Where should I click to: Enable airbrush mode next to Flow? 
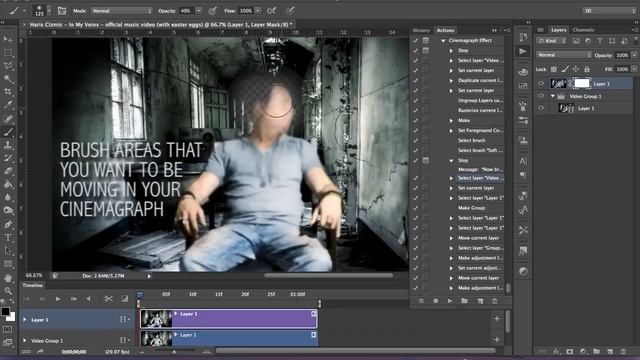[271, 11]
